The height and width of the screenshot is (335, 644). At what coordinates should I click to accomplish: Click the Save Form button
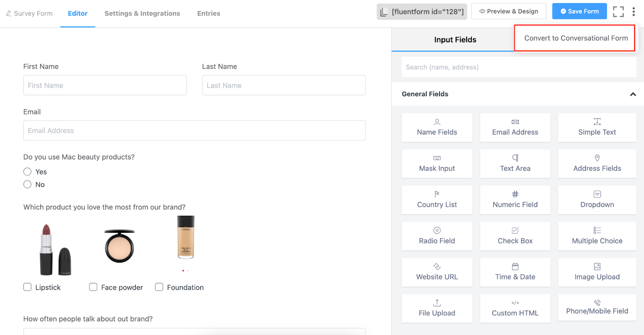[579, 11]
